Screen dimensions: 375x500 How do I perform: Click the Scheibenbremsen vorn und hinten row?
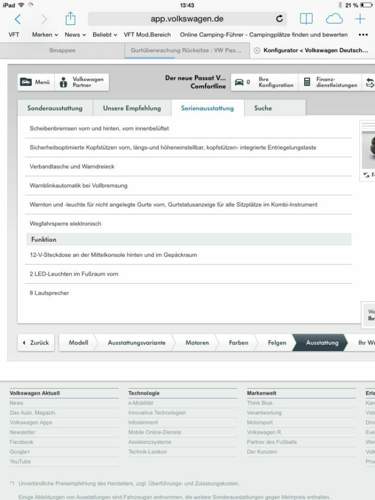[x=188, y=128]
